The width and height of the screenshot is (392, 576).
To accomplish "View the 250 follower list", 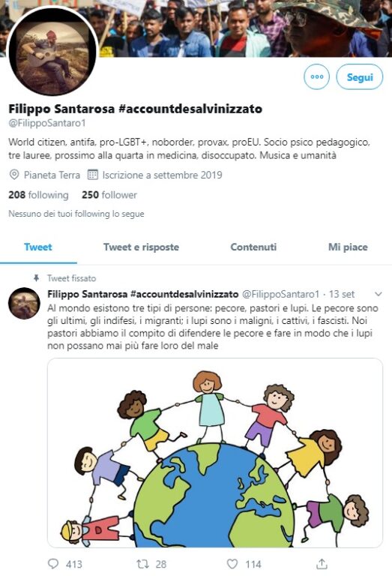I will click(109, 195).
